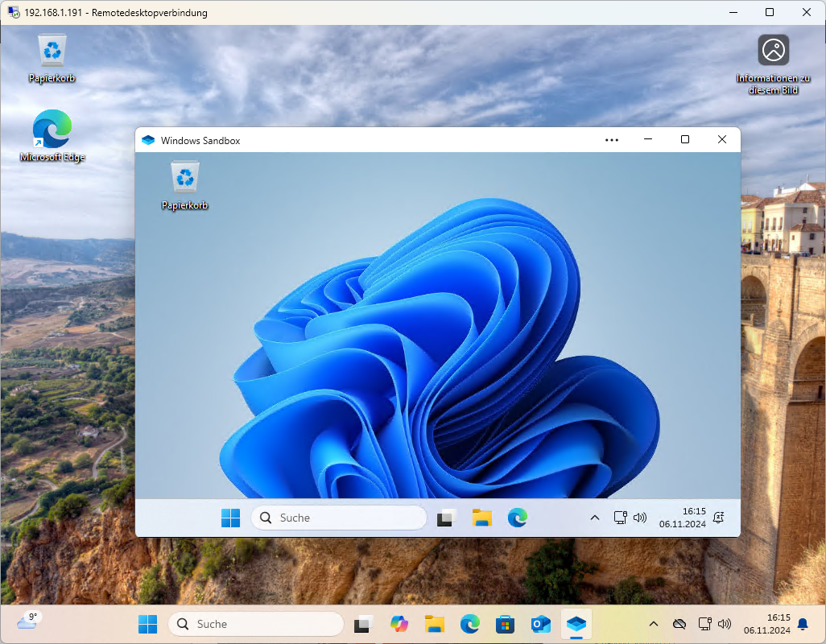
Task: Click the speaker volume icon in the Sandbox
Action: pos(640,518)
